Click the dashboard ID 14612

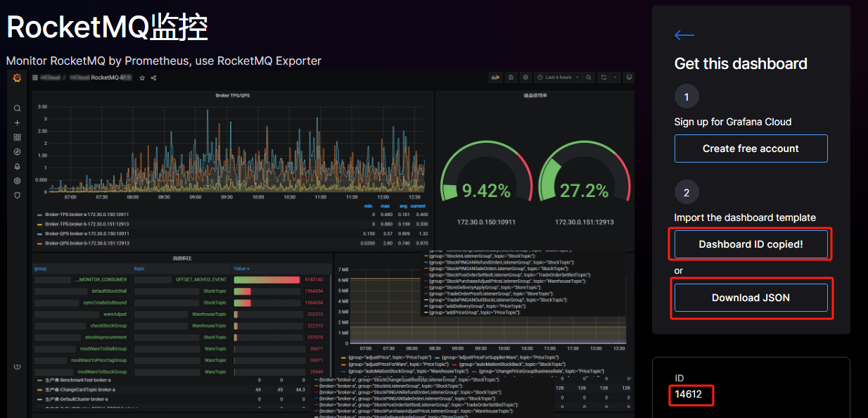(689, 394)
